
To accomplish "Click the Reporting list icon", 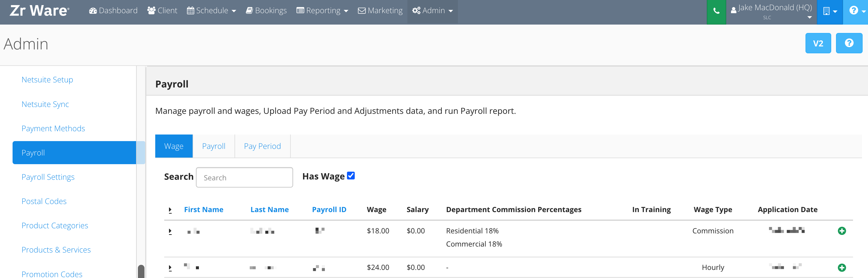I will 300,11.
